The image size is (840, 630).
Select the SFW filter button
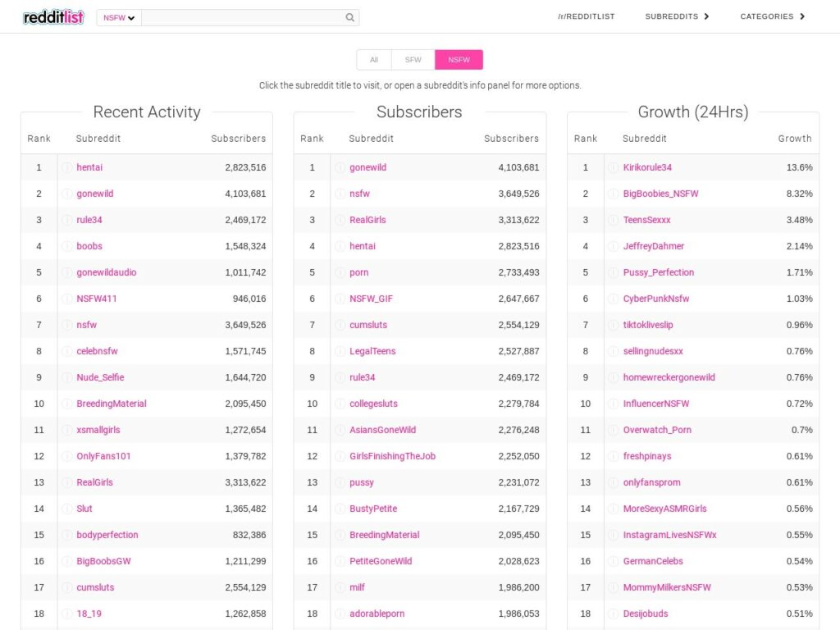(413, 60)
